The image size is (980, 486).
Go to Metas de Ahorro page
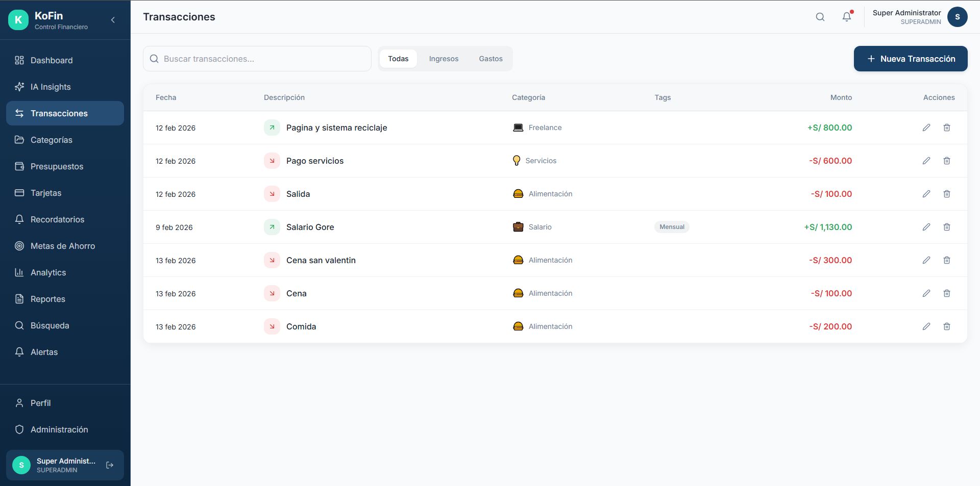pos(62,246)
